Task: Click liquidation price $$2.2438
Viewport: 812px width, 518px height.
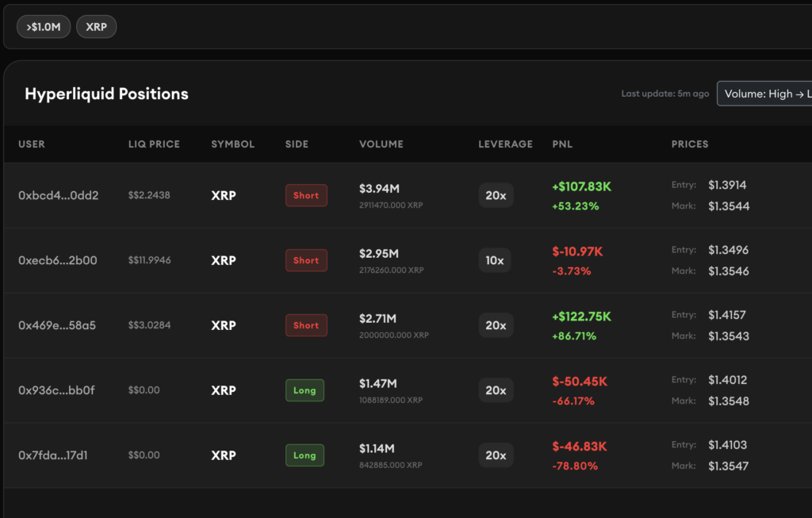Action: coord(149,195)
